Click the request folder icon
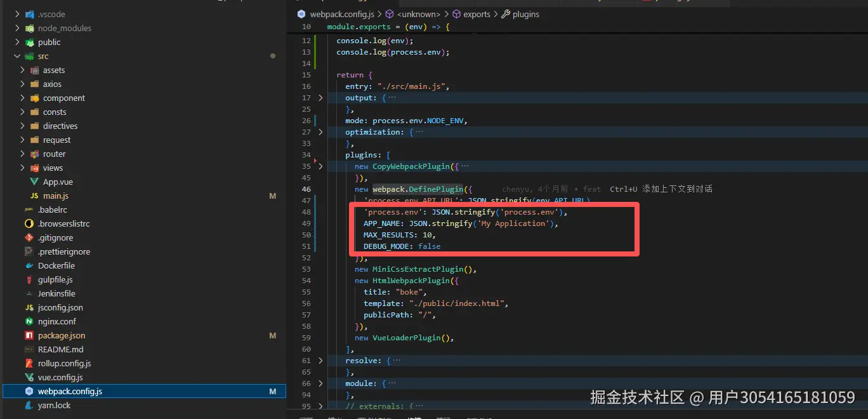The width and height of the screenshot is (868, 419). click(34, 140)
